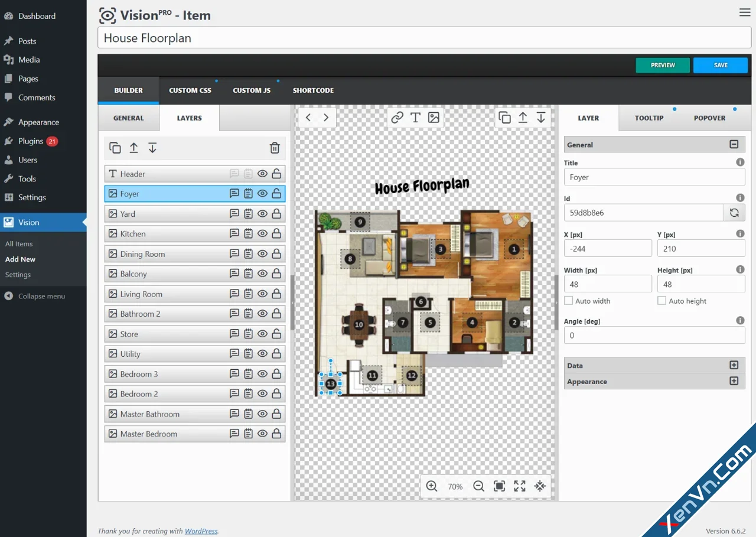Click bring-forward icon on canvas toolbar

coord(523,118)
